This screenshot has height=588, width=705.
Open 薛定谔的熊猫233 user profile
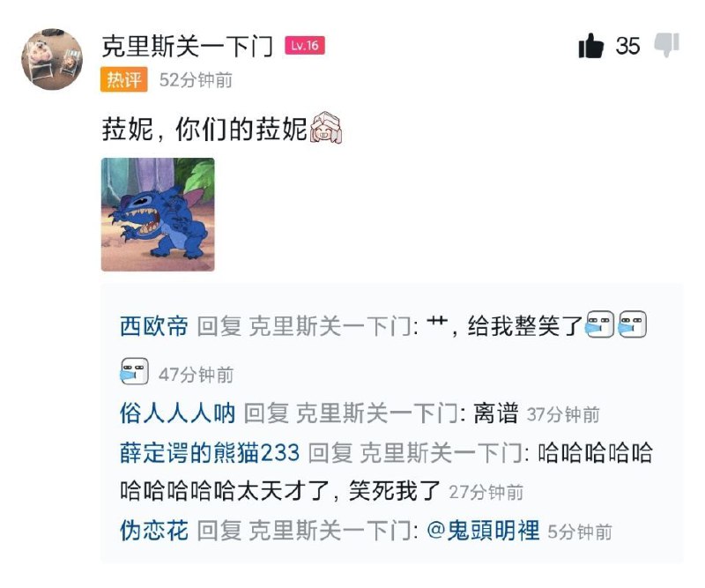210,452
